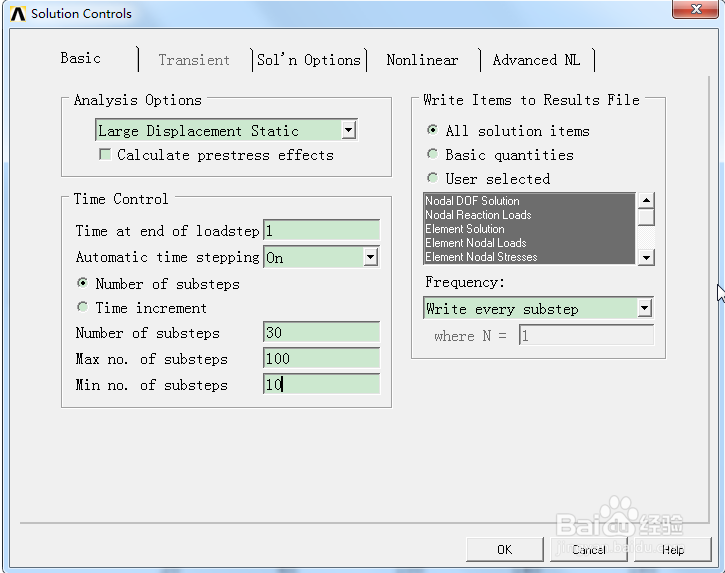
Task: Open Help for Solution Controls
Action: coord(673,549)
